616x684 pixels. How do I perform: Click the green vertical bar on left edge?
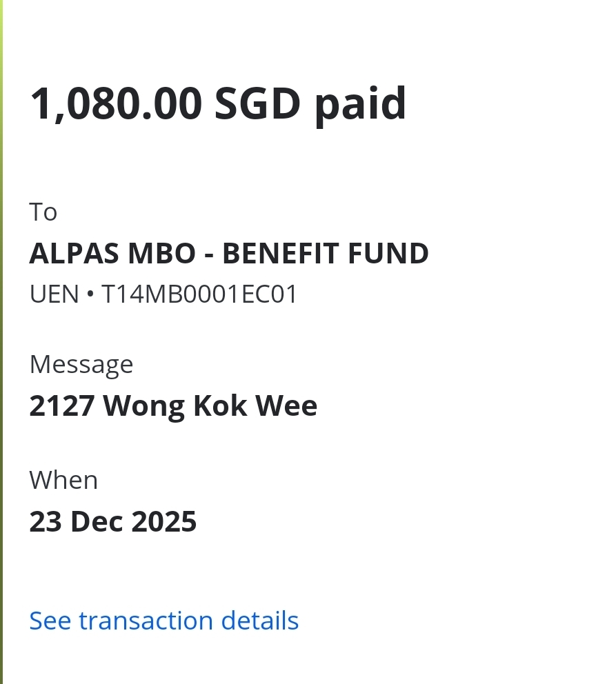[1, 342]
